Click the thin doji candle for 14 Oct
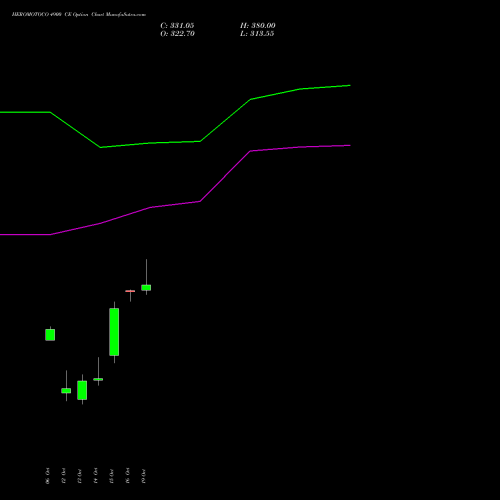500x500 pixels. click(x=98, y=379)
